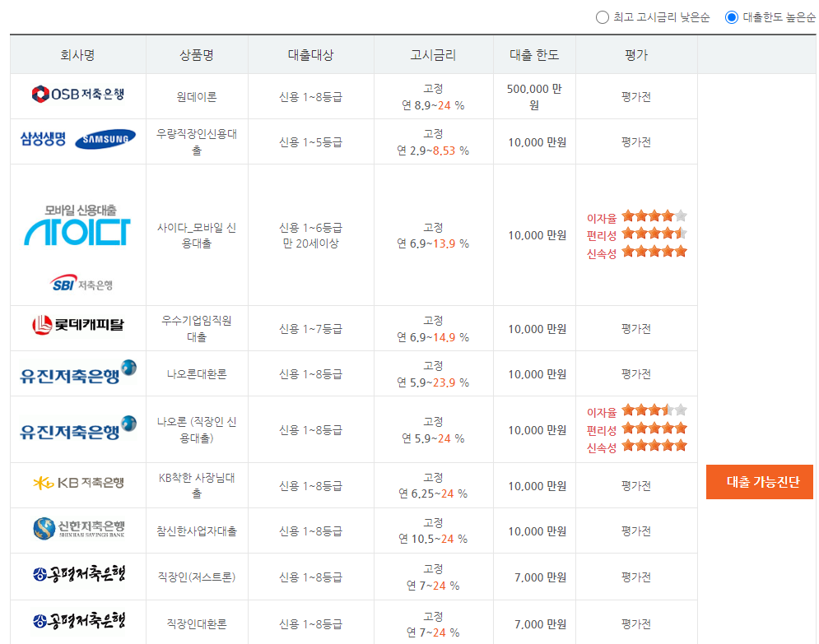Click 신용 1~6등급 만 20세이상 cell
The width and height of the screenshot is (819, 644).
pyautogui.click(x=310, y=235)
